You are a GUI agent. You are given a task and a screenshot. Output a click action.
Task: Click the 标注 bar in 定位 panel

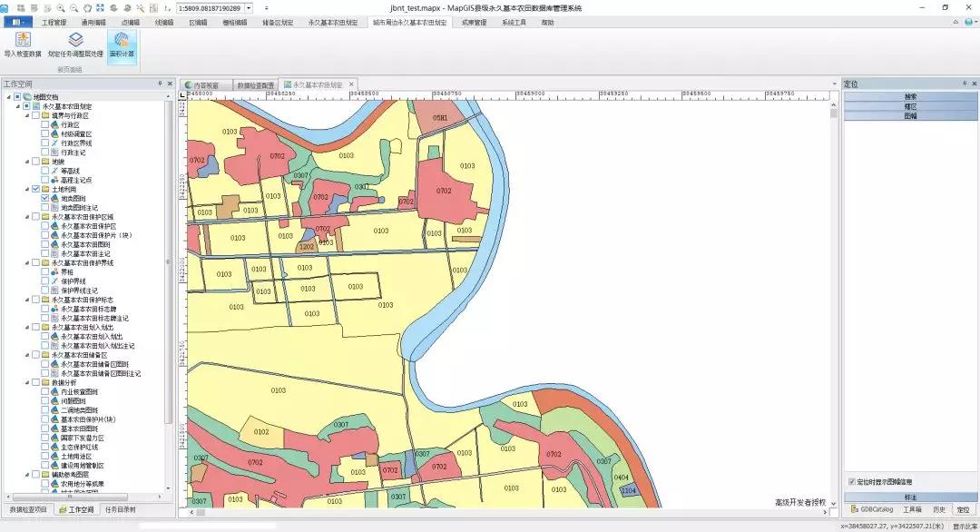(x=909, y=498)
